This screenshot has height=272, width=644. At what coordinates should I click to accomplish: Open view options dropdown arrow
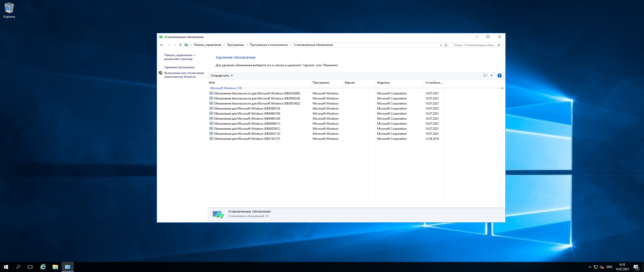491,76
